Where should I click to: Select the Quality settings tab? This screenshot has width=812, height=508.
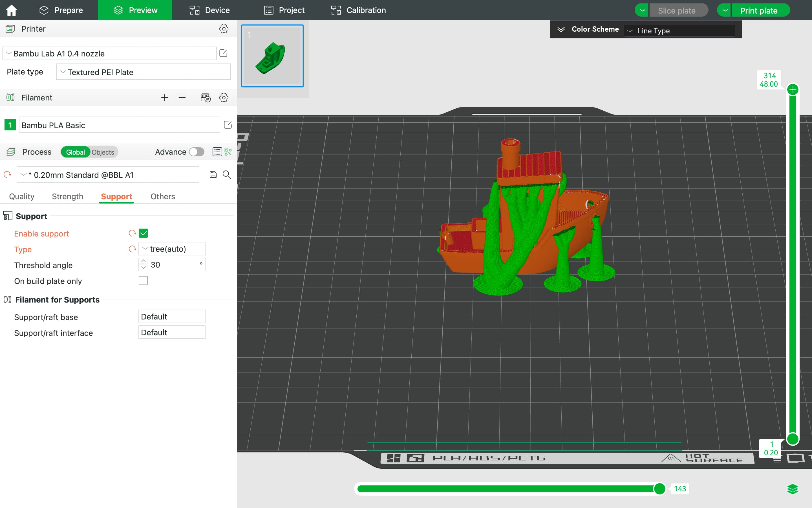coord(22,196)
